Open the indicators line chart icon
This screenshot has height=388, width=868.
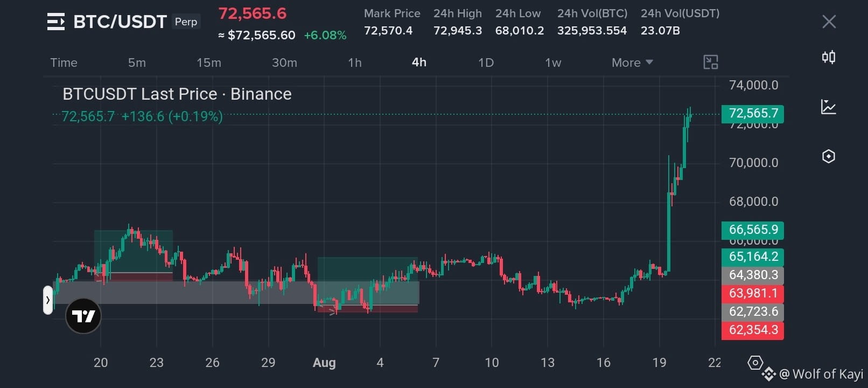(829, 107)
